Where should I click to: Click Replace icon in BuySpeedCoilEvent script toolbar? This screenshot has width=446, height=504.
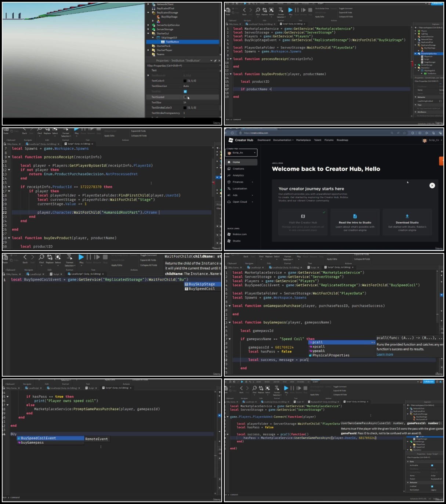[50, 257]
